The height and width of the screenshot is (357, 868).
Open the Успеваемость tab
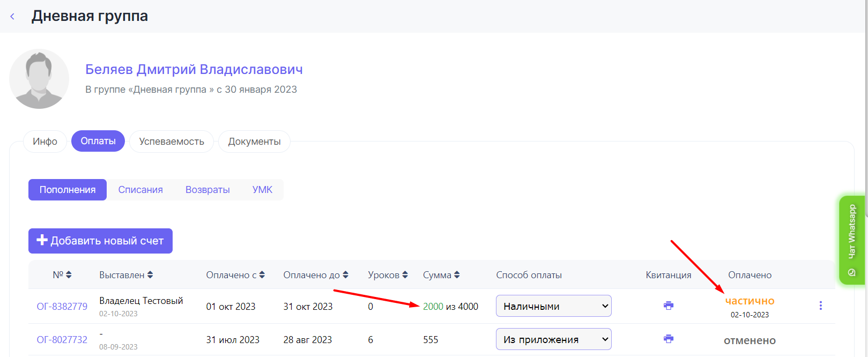172,142
